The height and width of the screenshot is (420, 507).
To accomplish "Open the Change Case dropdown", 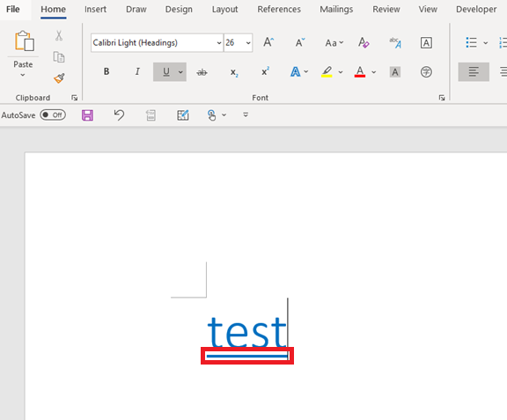I will click(x=334, y=43).
